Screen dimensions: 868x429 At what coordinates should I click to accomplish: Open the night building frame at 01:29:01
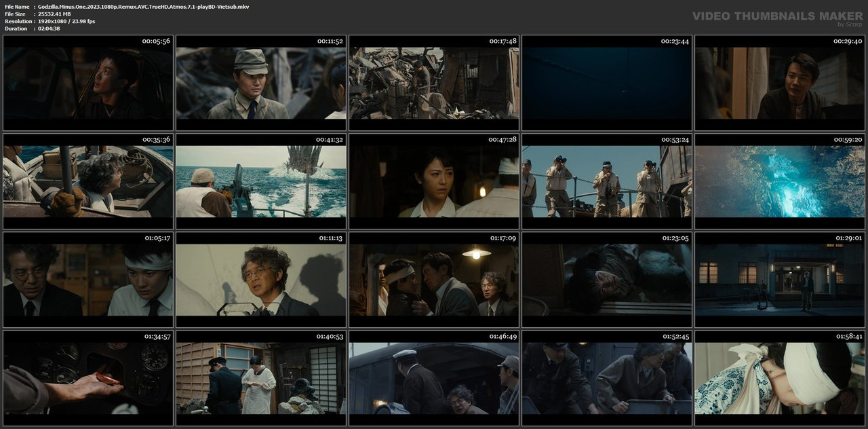[x=780, y=280]
